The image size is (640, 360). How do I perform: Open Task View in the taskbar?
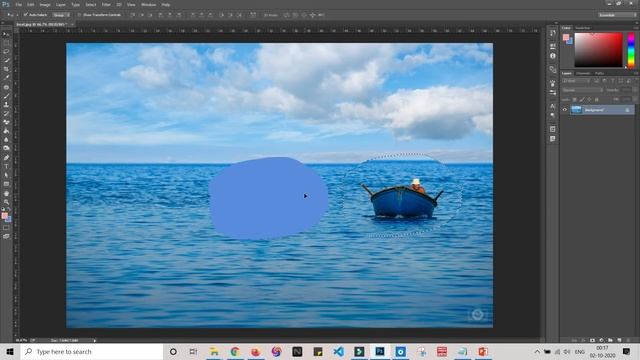pos(193,351)
